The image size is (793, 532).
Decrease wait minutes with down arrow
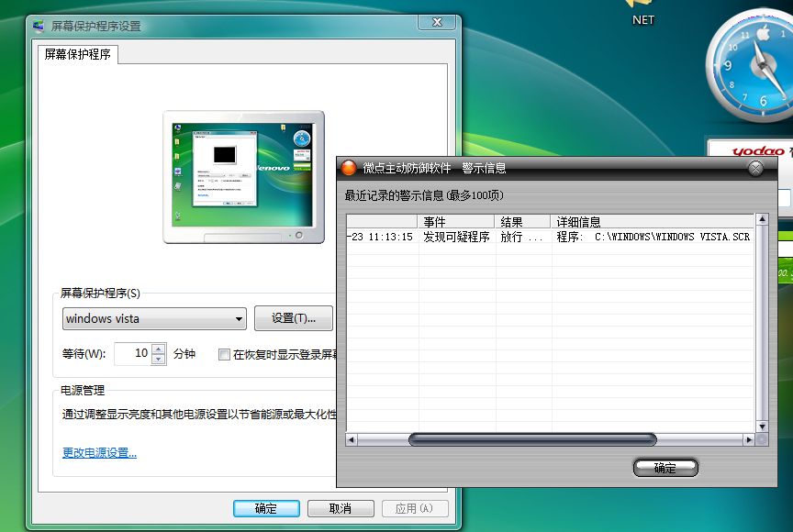tap(158, 360)
